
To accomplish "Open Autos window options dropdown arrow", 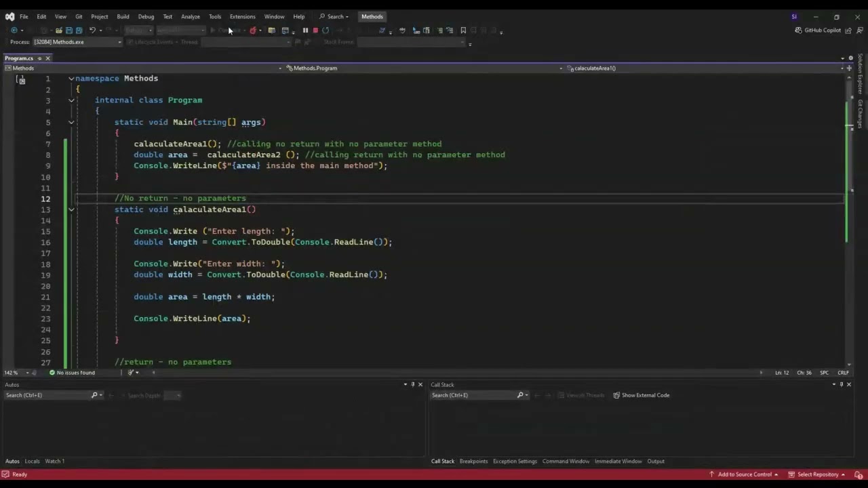I will 405,384.
